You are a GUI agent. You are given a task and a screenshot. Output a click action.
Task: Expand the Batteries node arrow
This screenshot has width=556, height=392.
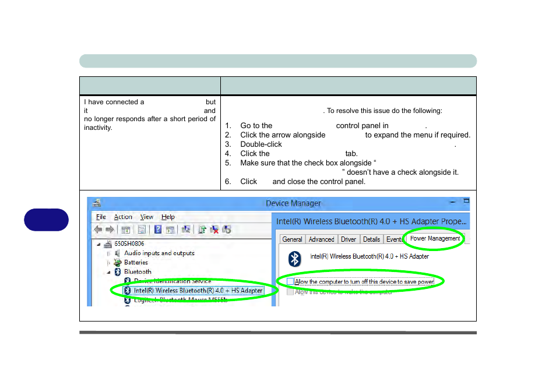(108, 263)
